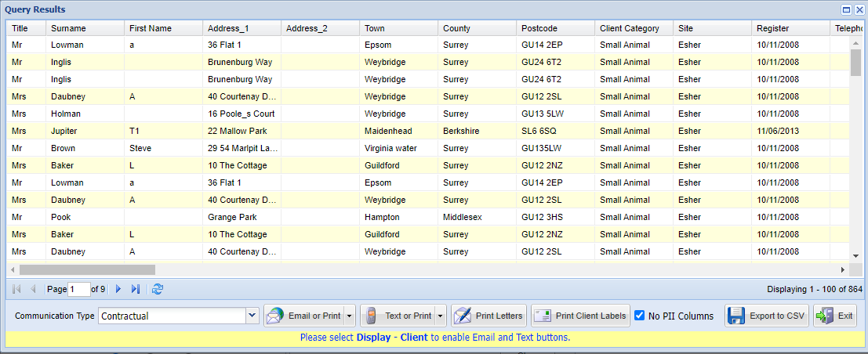The height and width of the screenshot is (354, 868).
Task: Select the Jupiter surname cell
Action: point(85,131)
